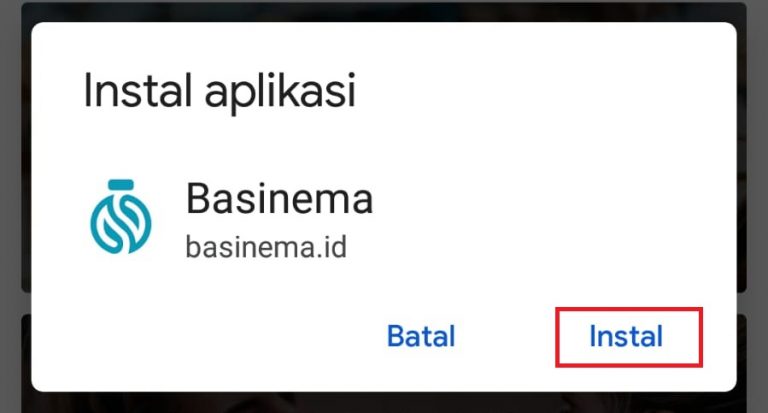Cancel installation with the Batal button
768x413 pixels.
[x=421, y=337]
